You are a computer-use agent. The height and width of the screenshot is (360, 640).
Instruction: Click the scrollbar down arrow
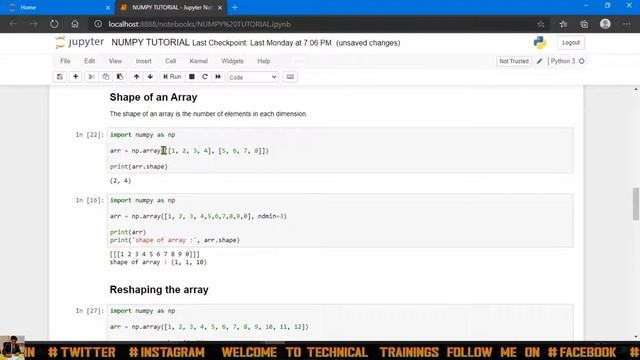click(636, 337)
